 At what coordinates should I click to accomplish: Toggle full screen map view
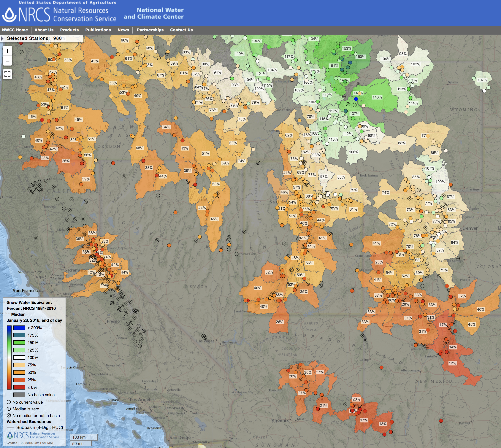(7, 74)
